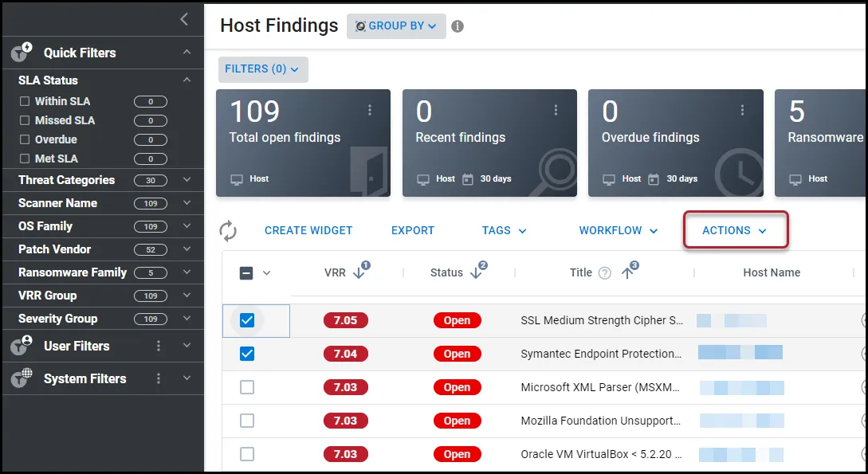Collapse the left sidebar with arrow icon
The image size is (868, 474).
coord(184,19)
